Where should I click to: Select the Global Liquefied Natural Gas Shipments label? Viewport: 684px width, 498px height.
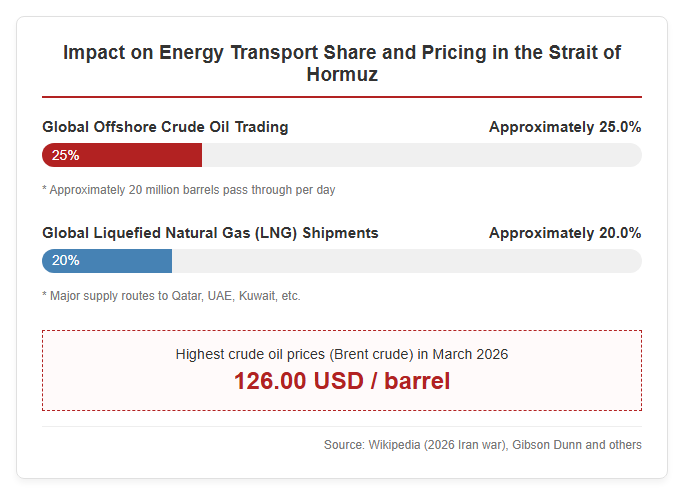click(x=210, y=233)
